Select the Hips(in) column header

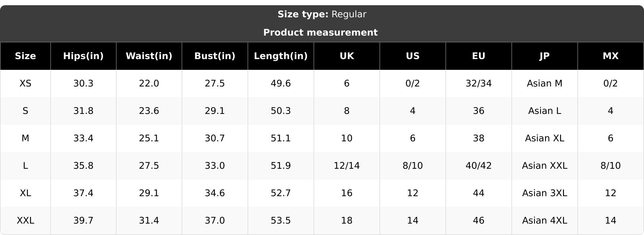click(x=83, y=56)
